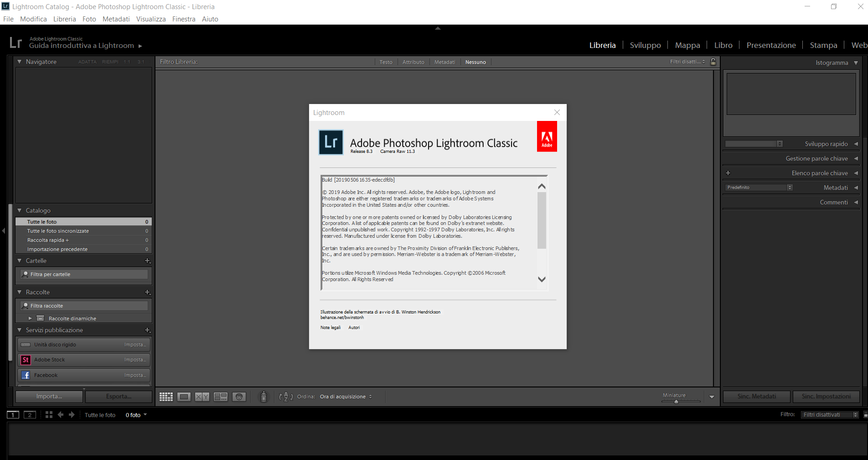This screenshot has height=460, width=868.
Task: Open Compare view with the XY icon
Action: [202, 397]
